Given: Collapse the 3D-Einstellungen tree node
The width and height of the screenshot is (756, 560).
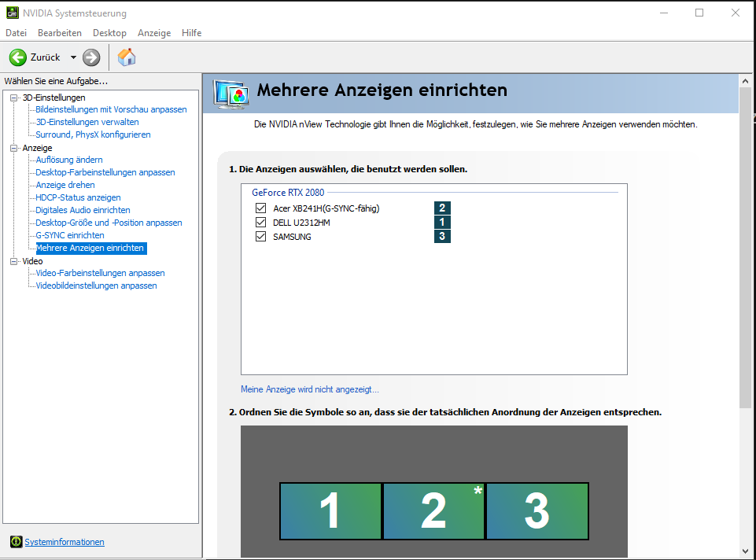Looking at the screenshot, I should pyautogui.click(x=14, y=98).
